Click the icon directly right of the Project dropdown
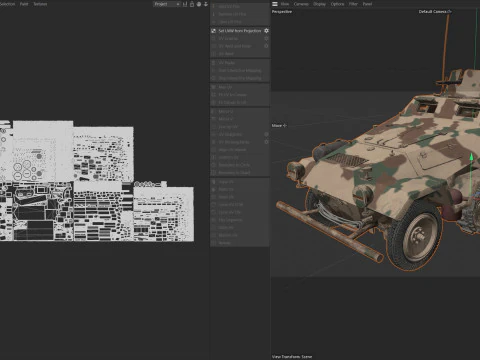Image resolution: width=480 pixels, height=360 pixels. click(x=185, y=4)
